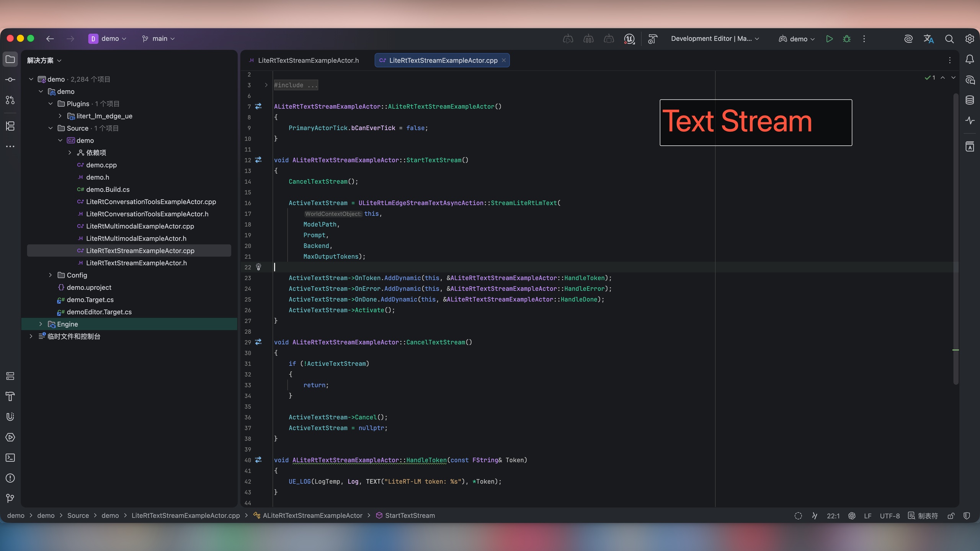Open the Explorer tool window icon

pyautogui.click(x=10, y=59)
